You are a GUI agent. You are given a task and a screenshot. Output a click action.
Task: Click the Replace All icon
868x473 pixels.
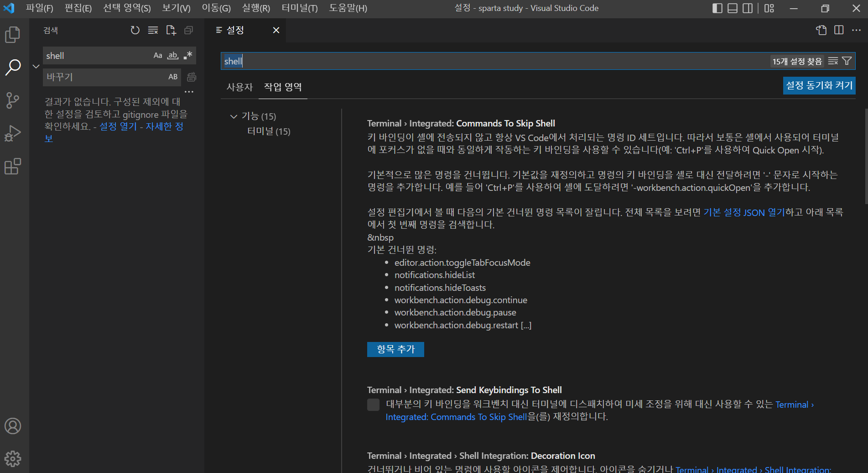point(192,77)
